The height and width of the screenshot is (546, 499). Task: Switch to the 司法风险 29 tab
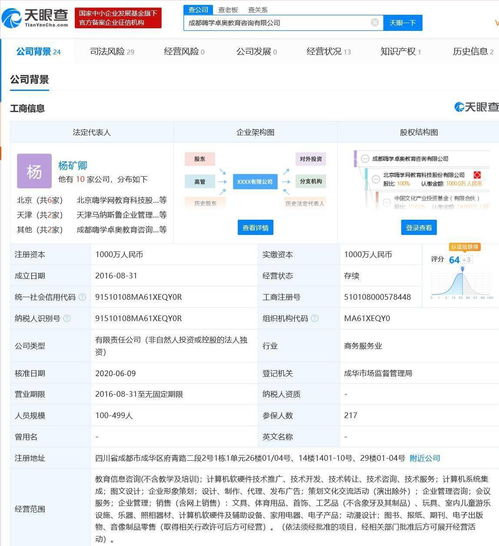(x=112, y=52)
